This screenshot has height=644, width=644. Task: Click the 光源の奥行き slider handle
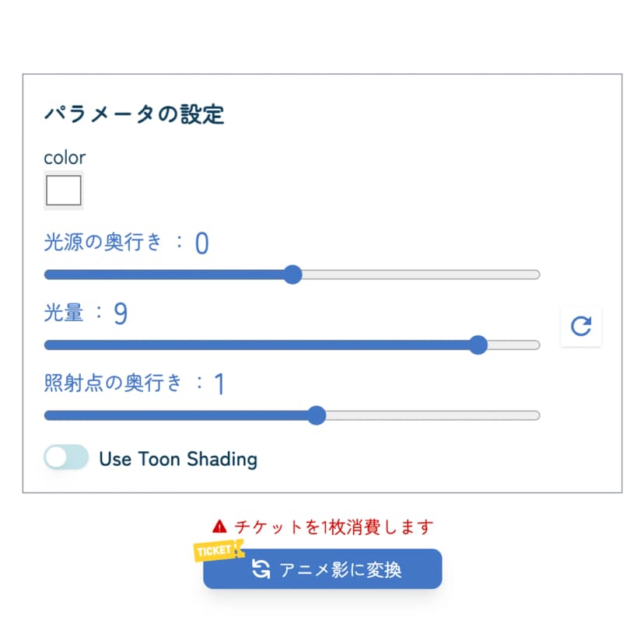[292, 275]
